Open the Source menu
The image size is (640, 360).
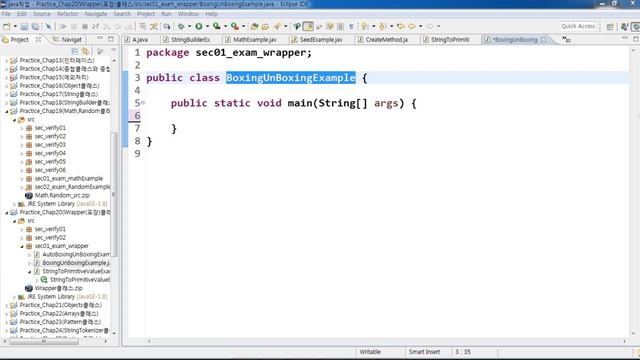(42, 14)
